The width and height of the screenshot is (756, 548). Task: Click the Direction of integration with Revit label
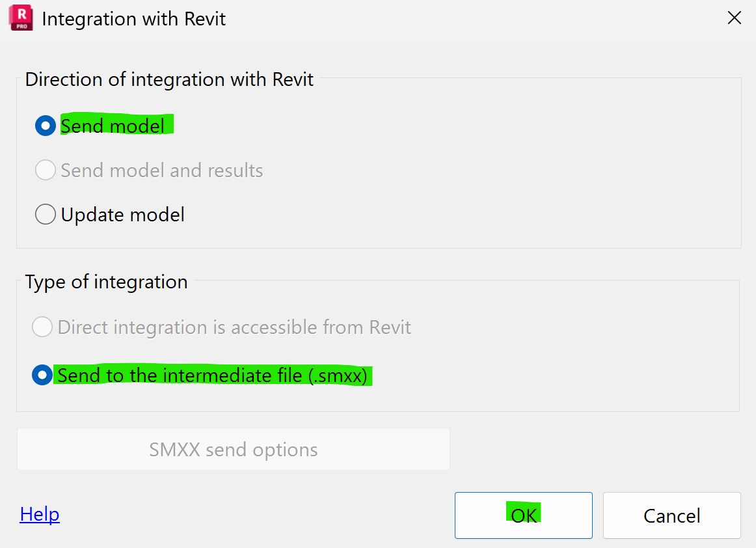coord(169,79)
